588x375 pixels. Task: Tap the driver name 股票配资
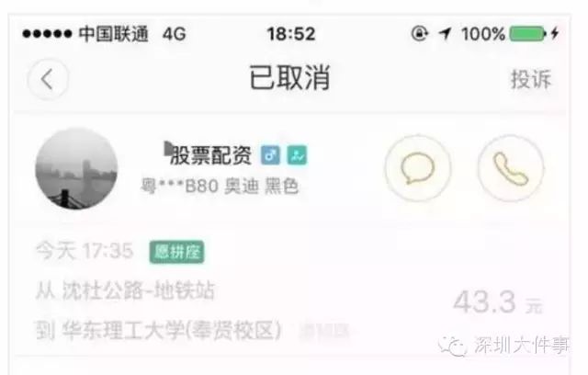pyautogui.click(x=210, y=155)
